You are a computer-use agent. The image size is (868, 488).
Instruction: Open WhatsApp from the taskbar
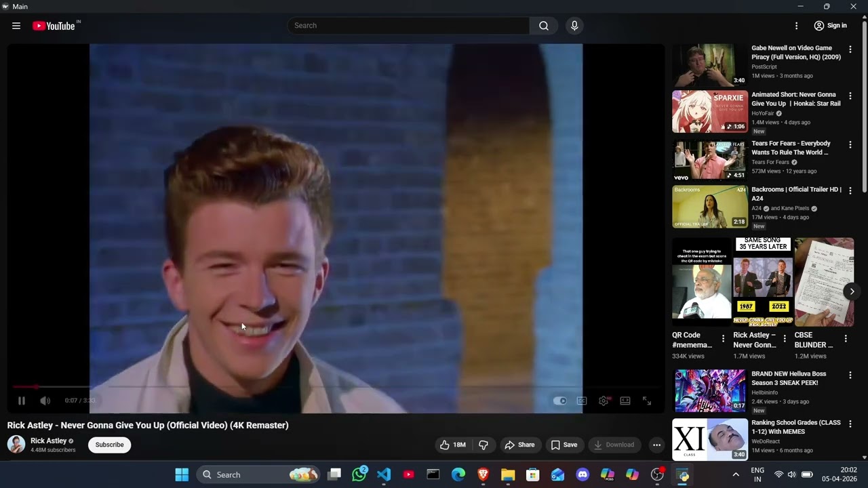pyautogui.click(x=359, y=474)
